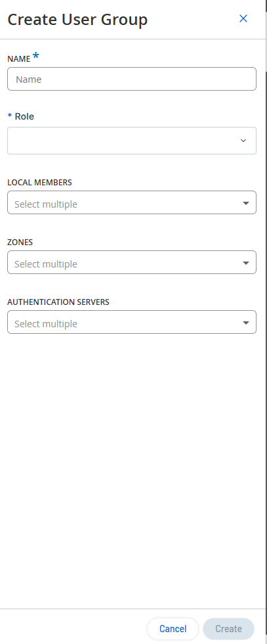This screenshot has width=267, height=644.
Task: Focus the Name text field
Action: [132, 79]
